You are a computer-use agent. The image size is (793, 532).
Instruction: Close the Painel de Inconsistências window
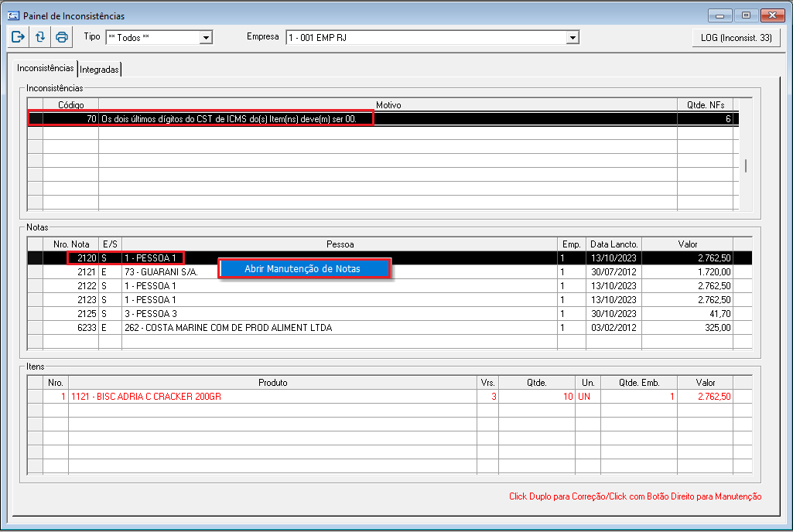772,15
